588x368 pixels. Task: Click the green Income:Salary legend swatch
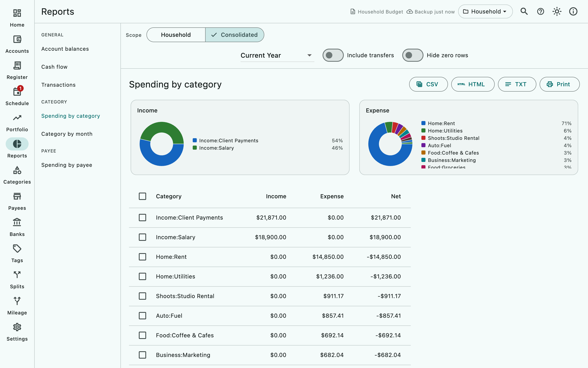pyautogui.click(x=195, y=148)
